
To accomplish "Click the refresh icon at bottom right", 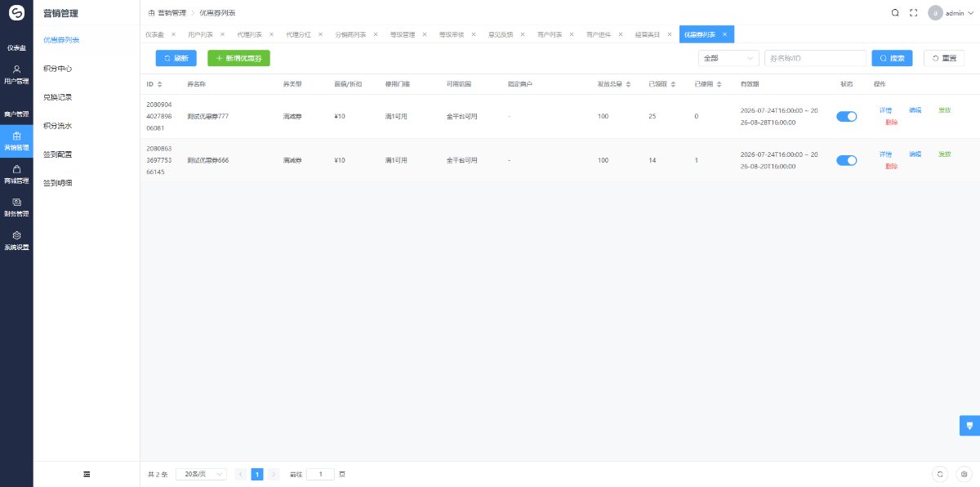I will (941, 474).
